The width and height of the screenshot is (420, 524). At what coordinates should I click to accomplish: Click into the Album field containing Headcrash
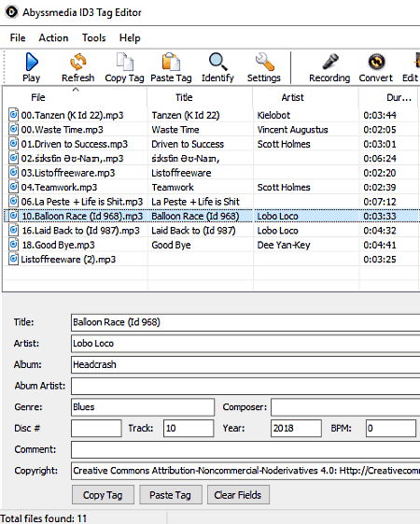pyautogui.click(x=245, y=364)
